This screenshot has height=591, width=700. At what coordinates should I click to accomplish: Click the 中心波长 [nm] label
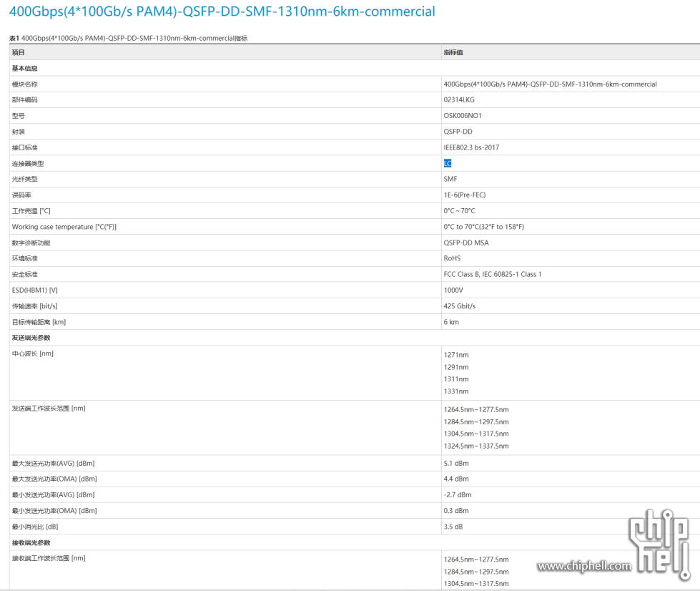(x=33, y=353)
